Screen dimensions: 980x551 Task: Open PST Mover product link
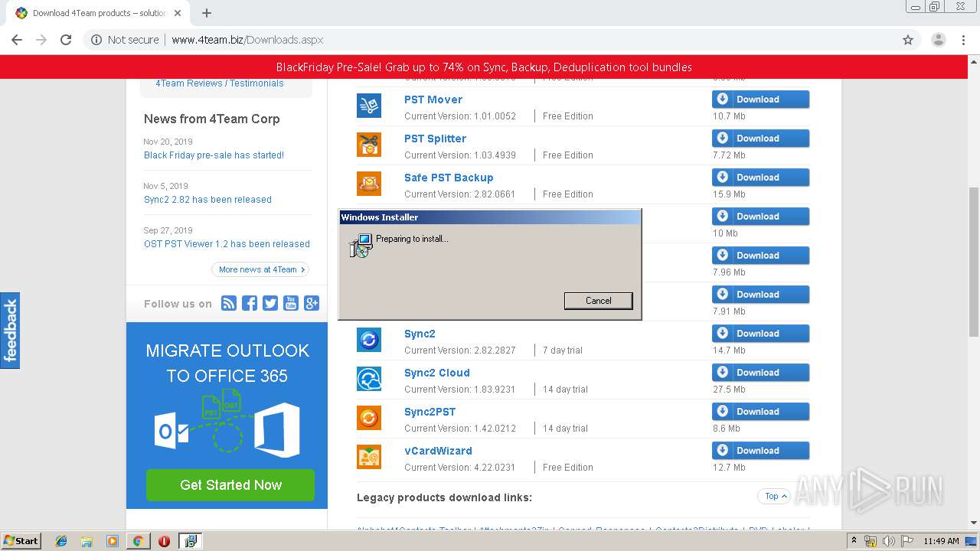pos(433,99)
